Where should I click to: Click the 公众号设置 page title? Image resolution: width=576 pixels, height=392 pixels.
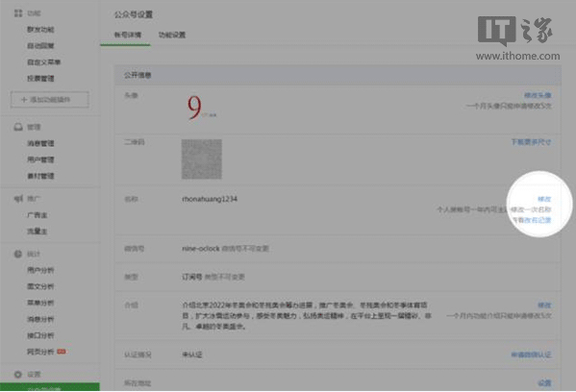[x=133, y=14]
